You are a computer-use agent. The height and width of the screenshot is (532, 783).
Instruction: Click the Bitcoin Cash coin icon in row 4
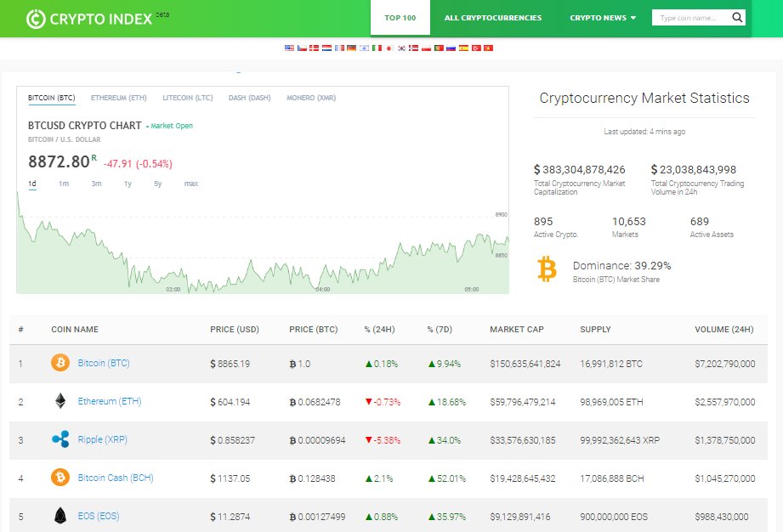[60, 478]
